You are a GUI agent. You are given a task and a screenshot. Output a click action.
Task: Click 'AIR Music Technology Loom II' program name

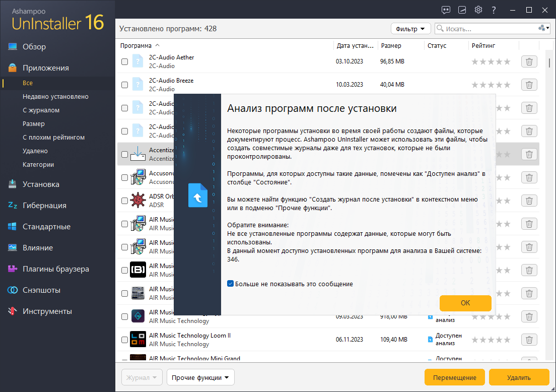(190, 336)
